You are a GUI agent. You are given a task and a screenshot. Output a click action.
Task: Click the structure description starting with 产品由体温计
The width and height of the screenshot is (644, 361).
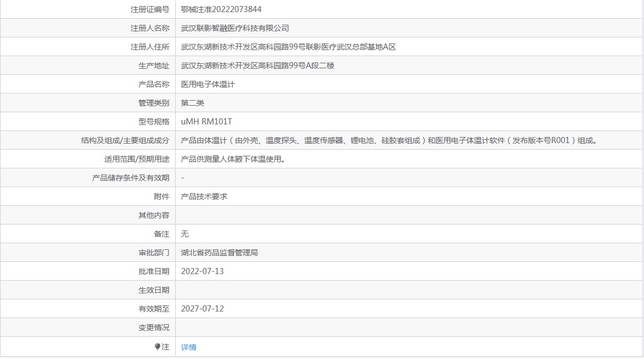[x=389, y=141]
